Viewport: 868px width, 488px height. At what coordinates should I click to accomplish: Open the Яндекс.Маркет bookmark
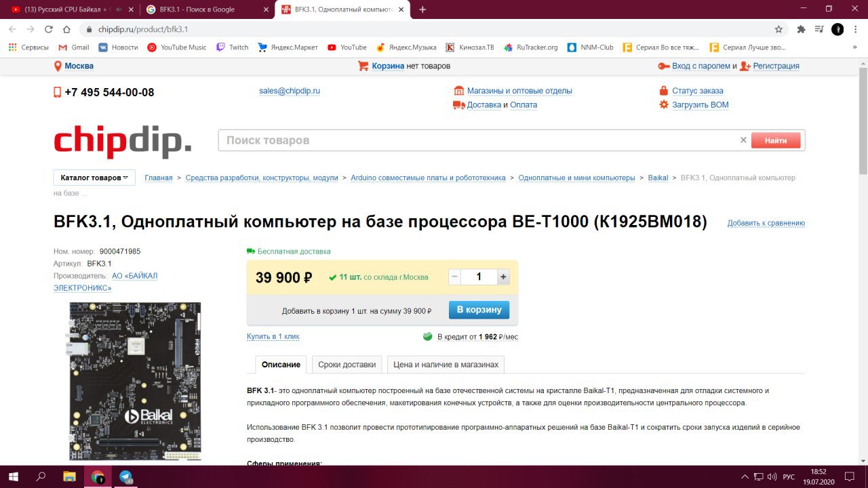pos(288,47)
